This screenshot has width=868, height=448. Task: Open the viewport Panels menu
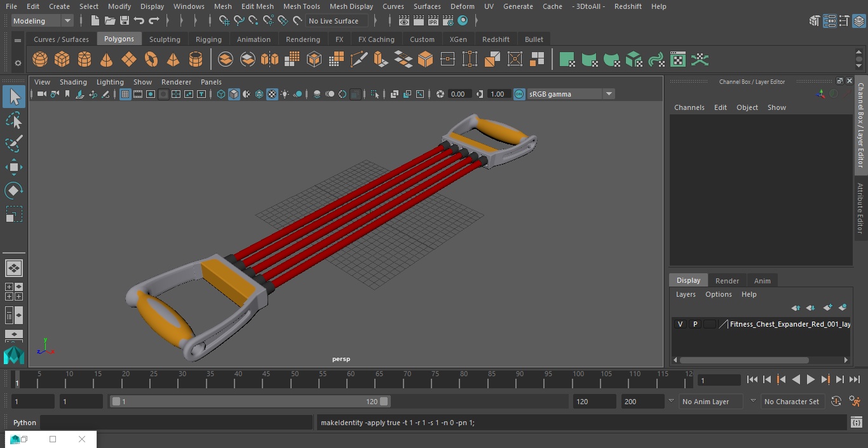211,82
